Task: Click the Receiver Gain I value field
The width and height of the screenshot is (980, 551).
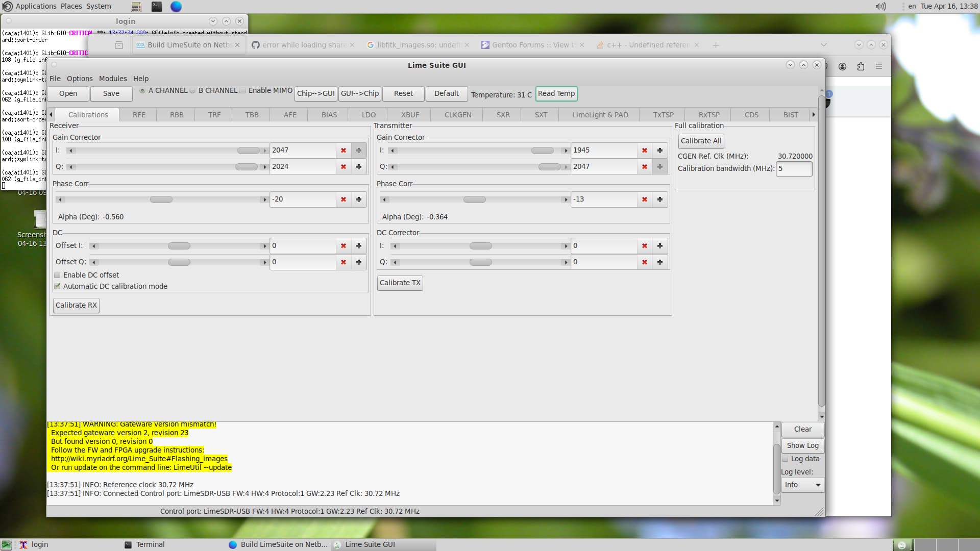Action: point(303,151)
